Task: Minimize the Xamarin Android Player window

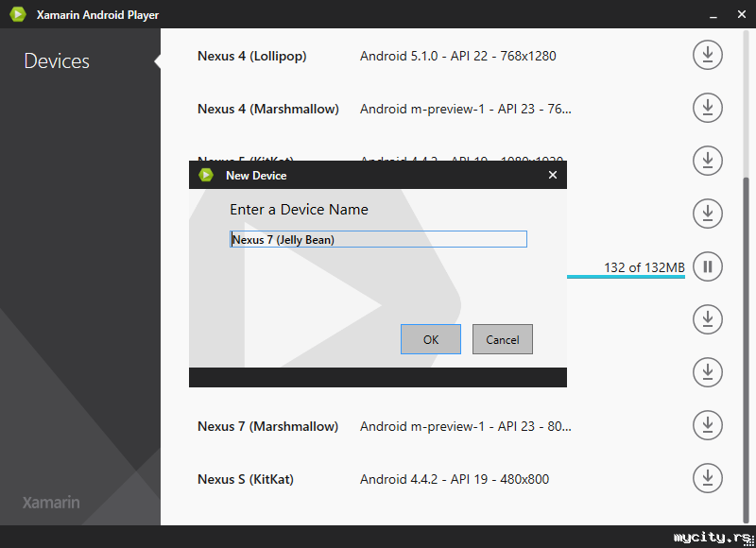Action: point(713,15)
